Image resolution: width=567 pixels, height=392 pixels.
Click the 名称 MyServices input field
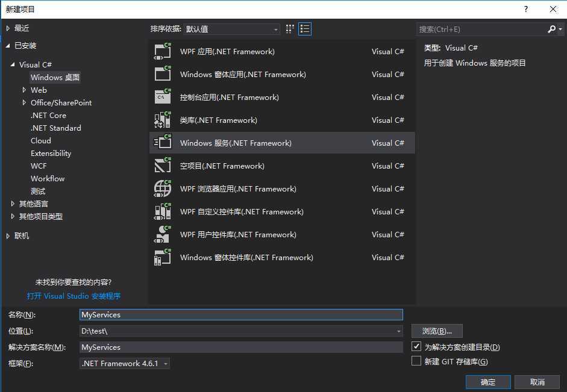coord(241,315)
